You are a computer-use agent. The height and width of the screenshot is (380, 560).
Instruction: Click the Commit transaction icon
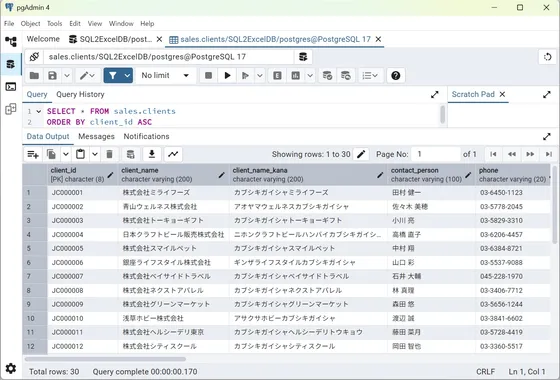(327, 75)
